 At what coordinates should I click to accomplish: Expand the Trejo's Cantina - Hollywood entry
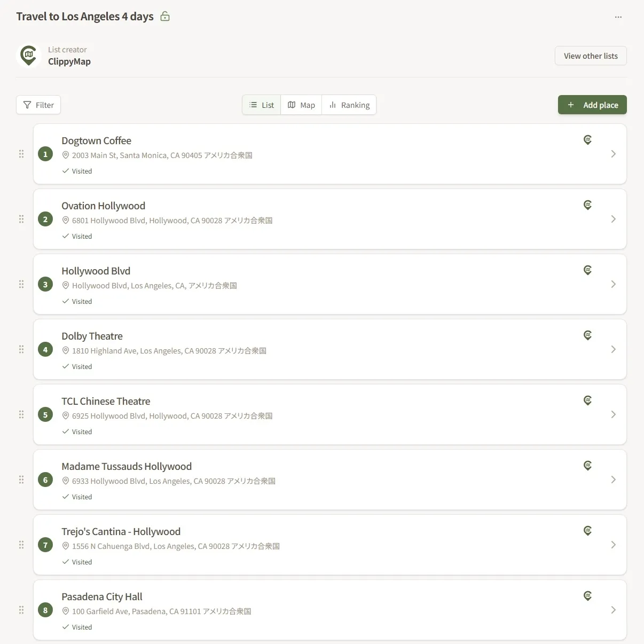pos(613,545)
